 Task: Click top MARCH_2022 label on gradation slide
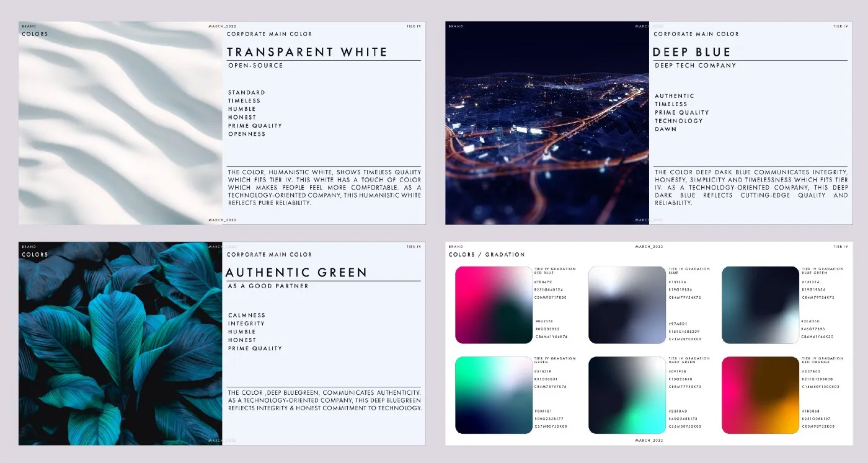pyautogui.click(x=649, y=247)
